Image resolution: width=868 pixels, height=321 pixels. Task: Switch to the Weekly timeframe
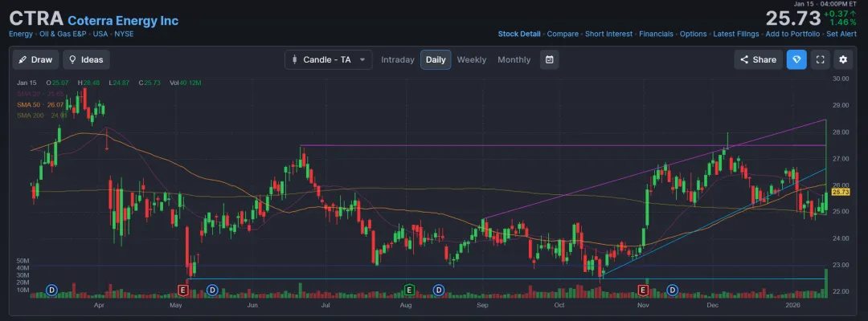coord(472,59)
